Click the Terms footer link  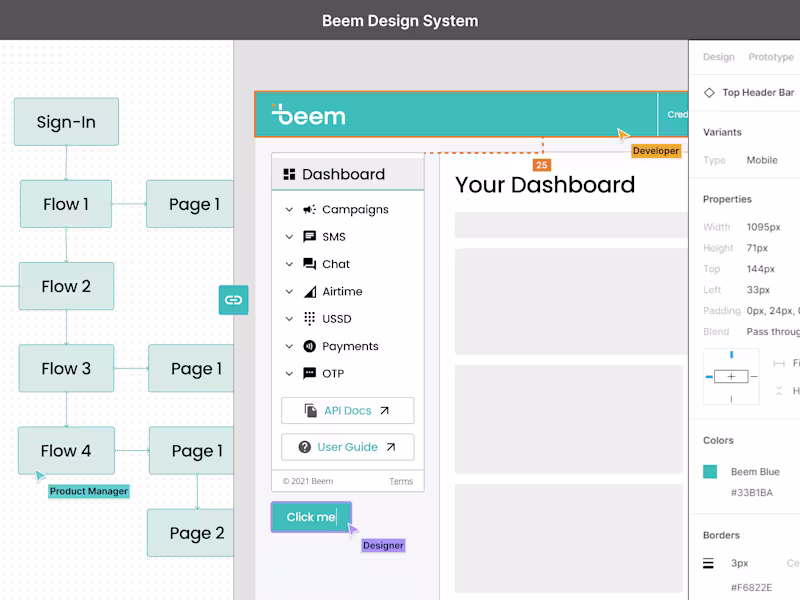[x=400, y=481]
